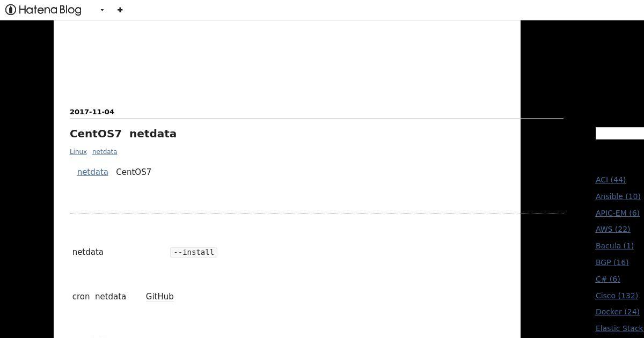Viewport: 644px width, 338px height.
Task: Open the C# (6) category
Action: point(608,279)
